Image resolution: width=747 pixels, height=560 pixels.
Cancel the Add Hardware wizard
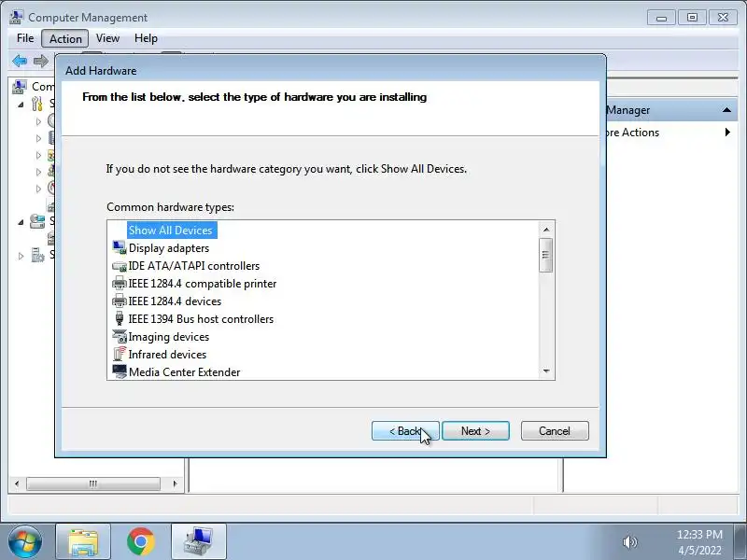click(555, 431)
